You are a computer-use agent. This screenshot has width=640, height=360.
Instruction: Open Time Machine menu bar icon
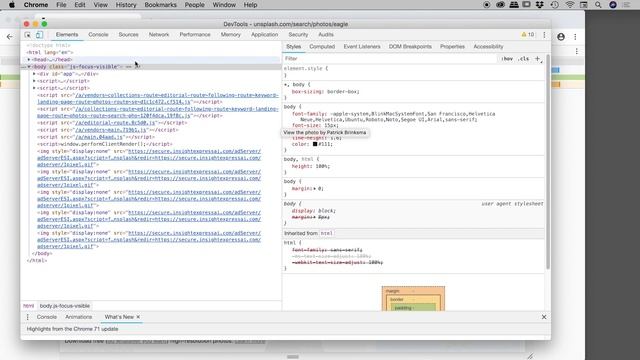554,5
